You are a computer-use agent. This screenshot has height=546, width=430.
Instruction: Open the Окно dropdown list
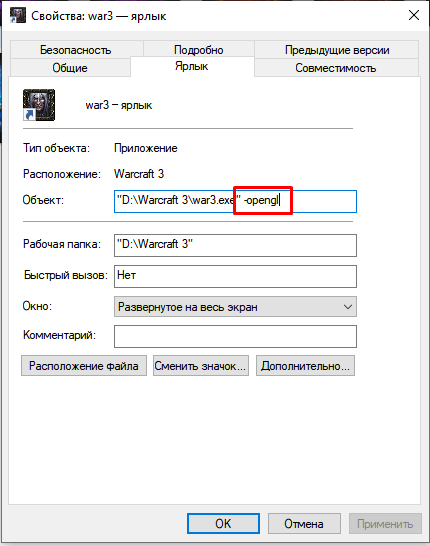(x=235, y=306)
